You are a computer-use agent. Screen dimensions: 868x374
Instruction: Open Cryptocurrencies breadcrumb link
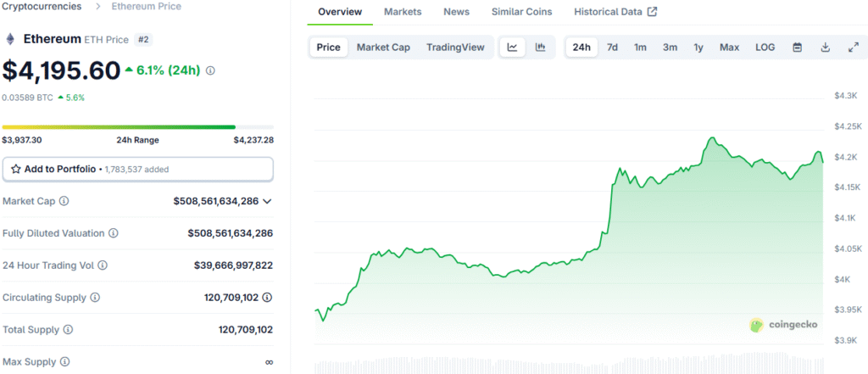click(x=42, y=7)
